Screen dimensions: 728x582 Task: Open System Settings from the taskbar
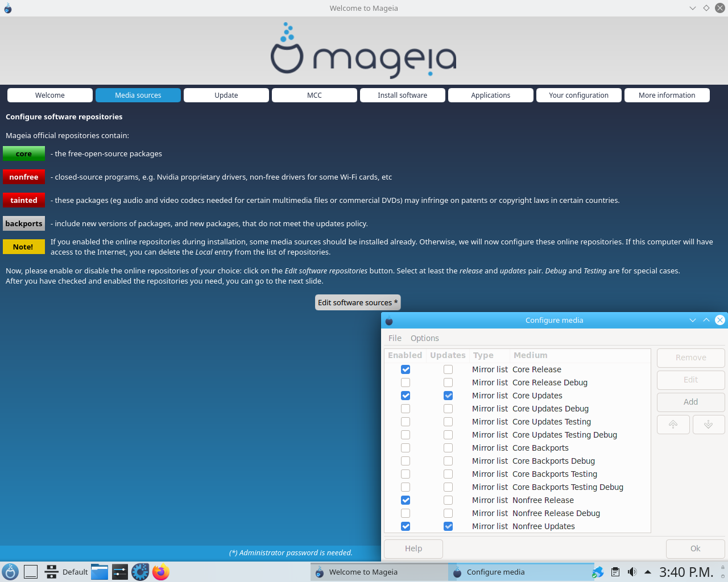[120, 572]
